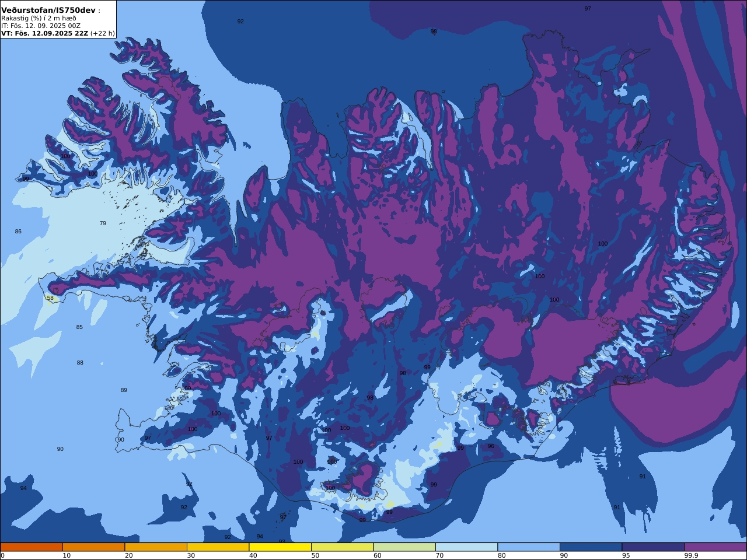
Task: Click the dark indigo 95–99.9 legend swatch
Action: [x=653, y=547]
